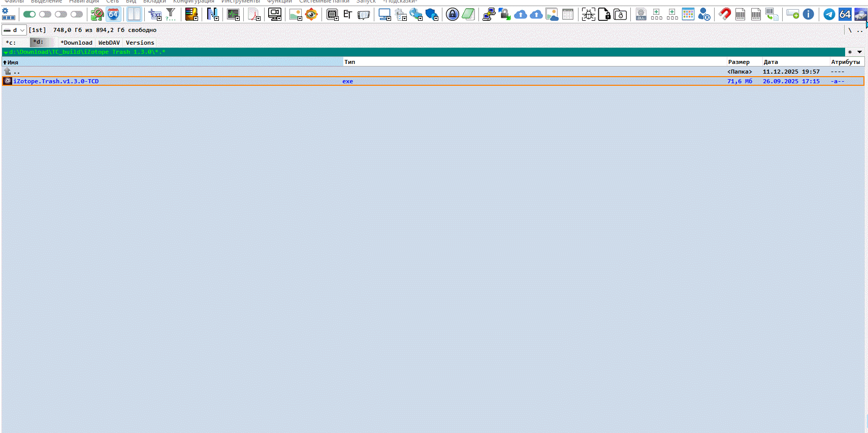Open the PDF document tool dropdown
The height and width of the screenshot is (433, 868).
[x=254, y=15]
